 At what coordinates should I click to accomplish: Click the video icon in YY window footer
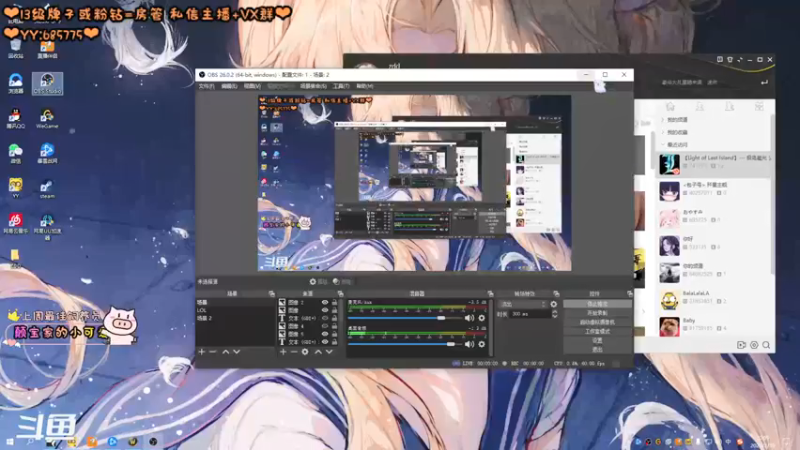[741, 345]
